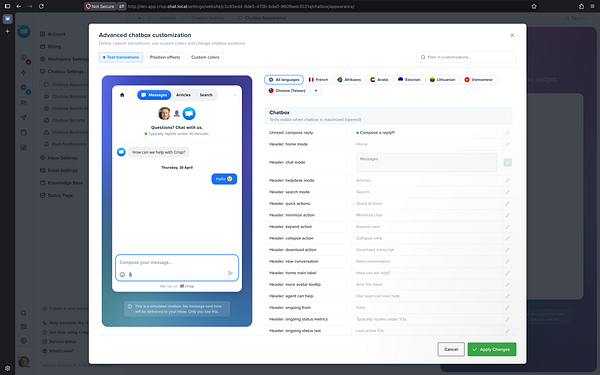Open analytics chart icon in left sidebar
The width and height of the screenshot is (600, 375).
24,147
